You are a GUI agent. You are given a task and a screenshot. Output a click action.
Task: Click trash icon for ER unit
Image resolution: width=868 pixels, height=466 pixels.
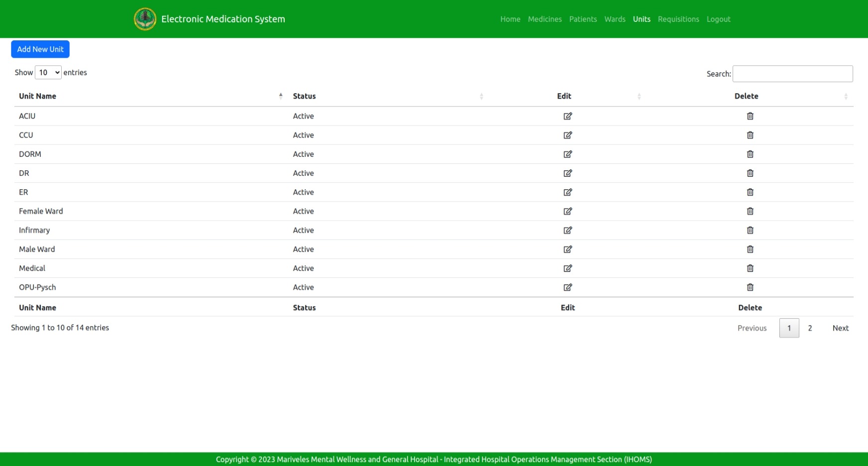click(x=750, y=192)
